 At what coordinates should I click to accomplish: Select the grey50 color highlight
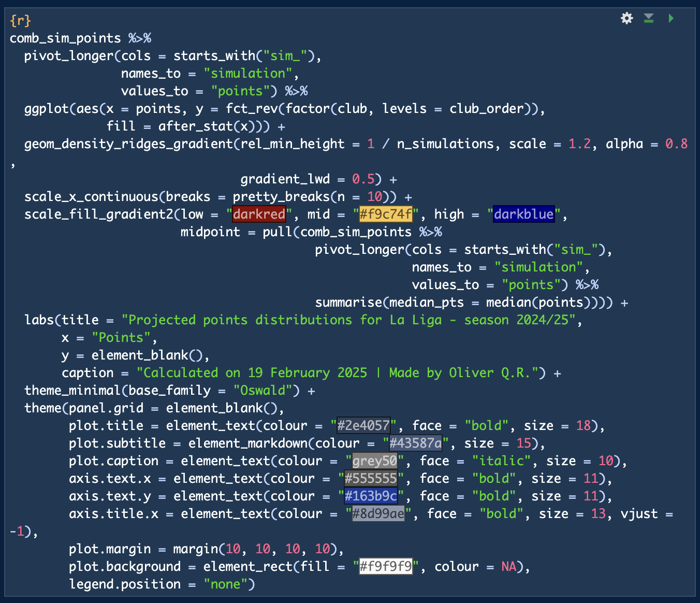pyautogui.click(x=374, y=461)
